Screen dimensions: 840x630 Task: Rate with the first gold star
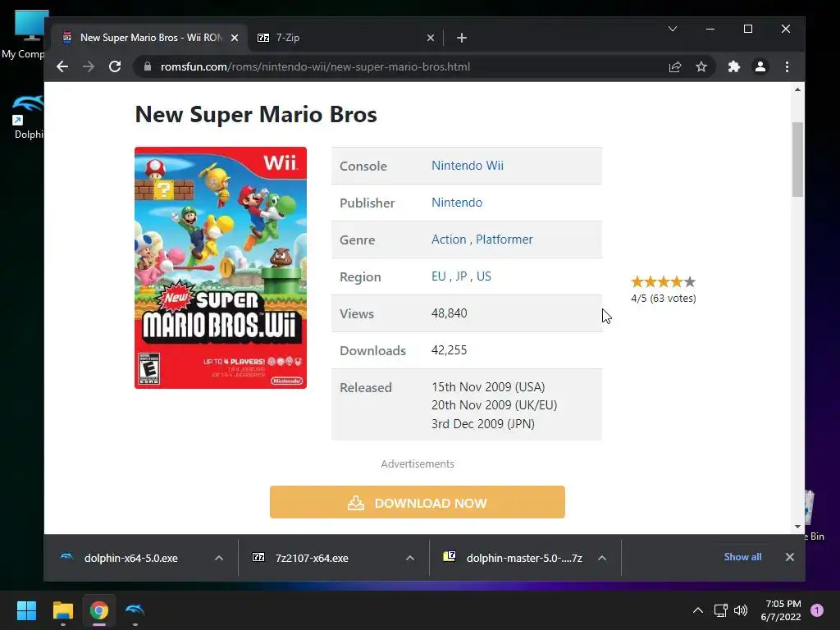637,282
